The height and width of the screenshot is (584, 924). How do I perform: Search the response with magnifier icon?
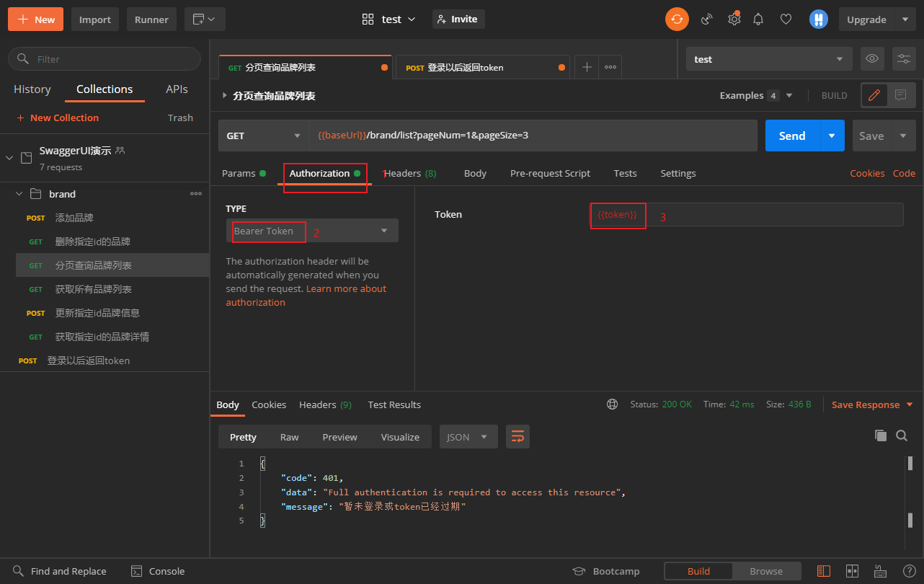[x=902, y=435]
